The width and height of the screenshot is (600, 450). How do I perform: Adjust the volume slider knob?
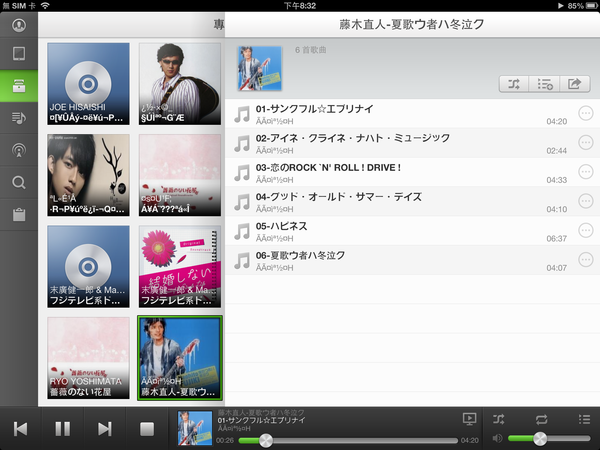[x=540, y=439]
